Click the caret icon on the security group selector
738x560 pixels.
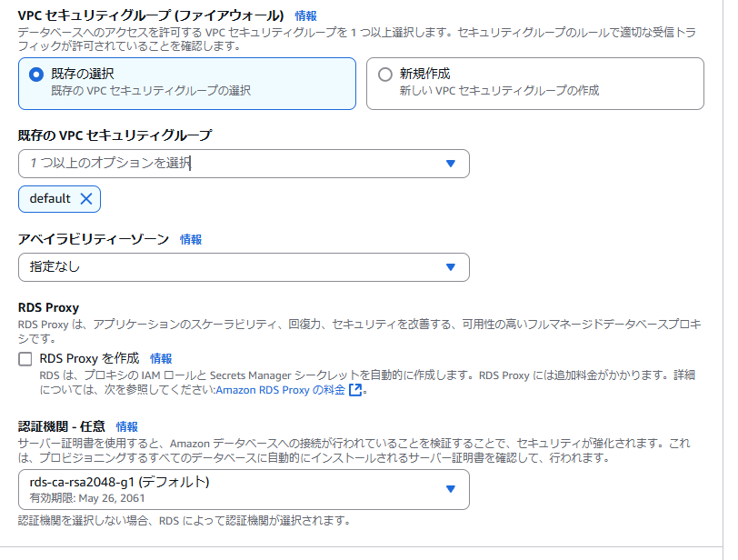449,164
